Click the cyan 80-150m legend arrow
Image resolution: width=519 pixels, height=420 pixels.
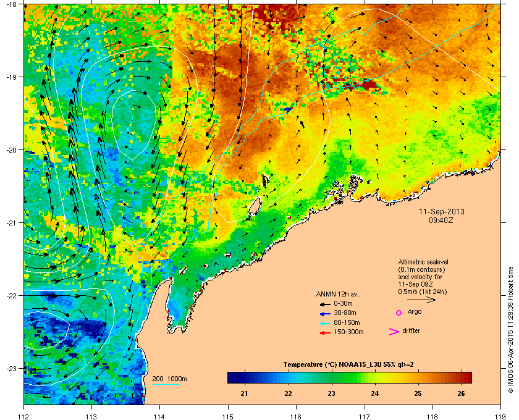pos(326,323)
